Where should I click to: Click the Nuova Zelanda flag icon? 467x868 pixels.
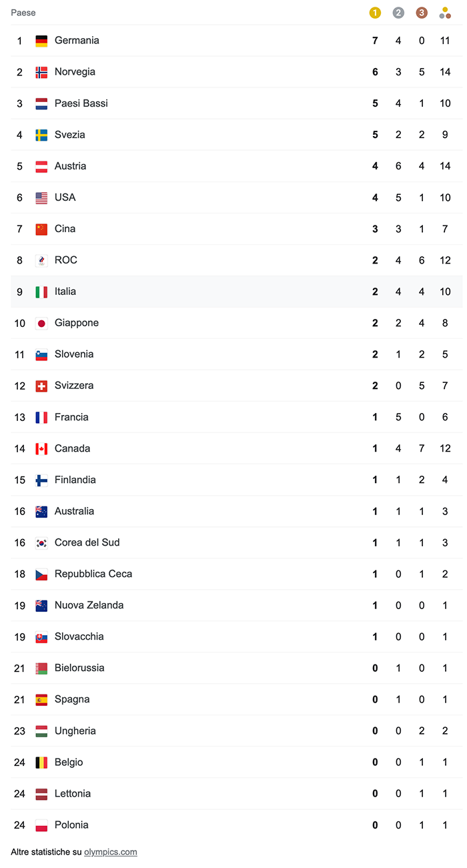pos(41,605)
